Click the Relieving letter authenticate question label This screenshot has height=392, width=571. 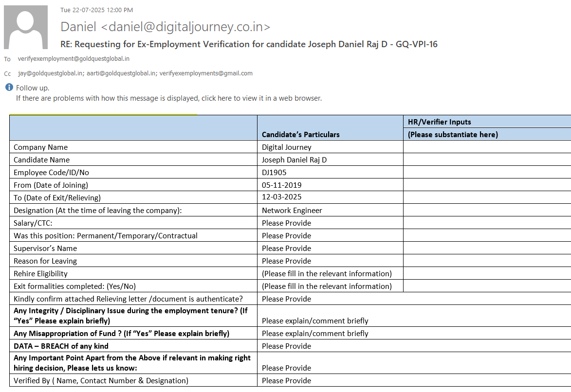pos(128,299)
